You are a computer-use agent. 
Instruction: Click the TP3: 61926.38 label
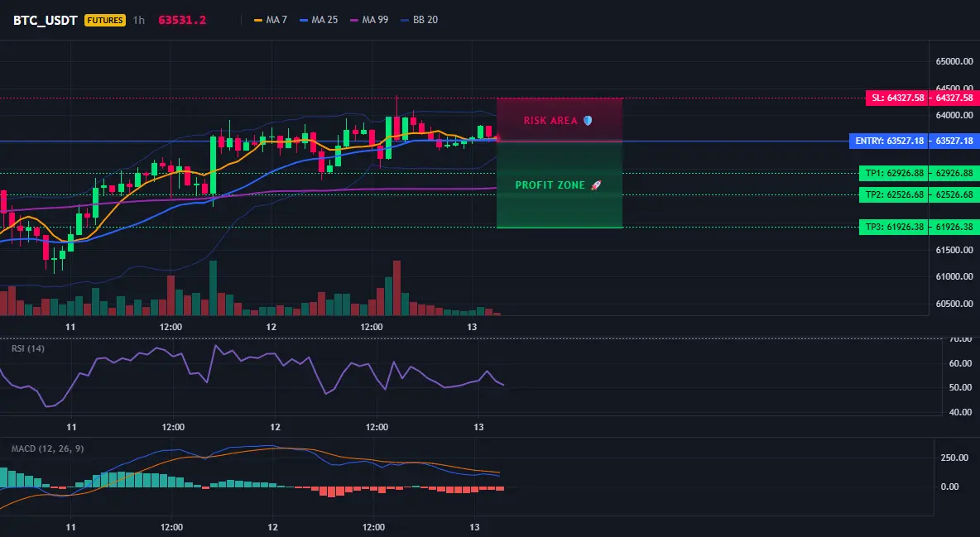pyautogui.click(x=894, y=227)
